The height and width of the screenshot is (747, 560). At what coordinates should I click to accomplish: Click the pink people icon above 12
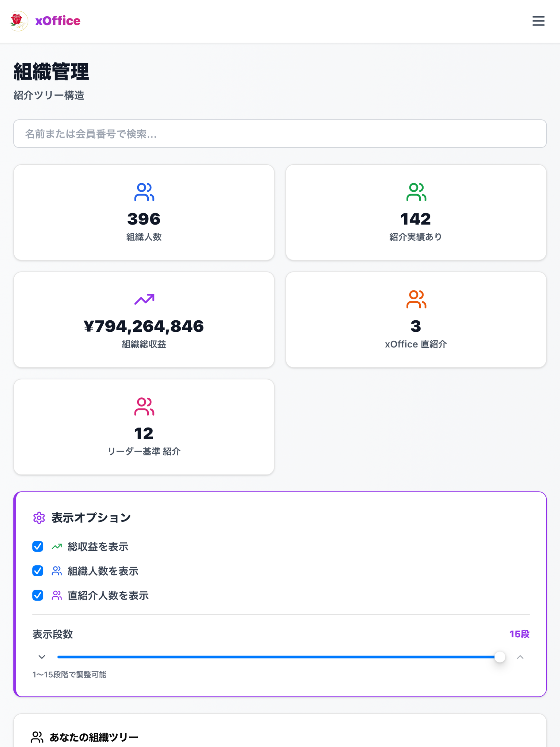(144, 406)
